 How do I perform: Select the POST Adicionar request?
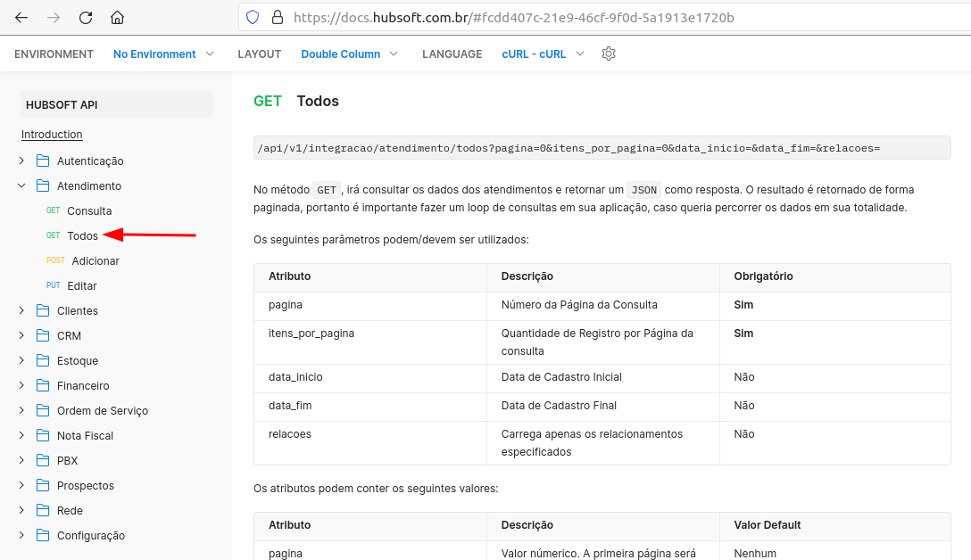click(82, 261)
